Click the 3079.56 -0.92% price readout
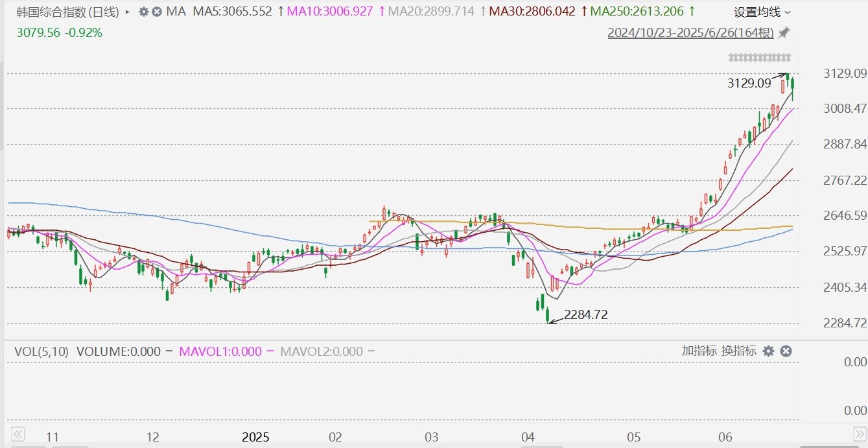The image size is (868, 448). point(60,32)
